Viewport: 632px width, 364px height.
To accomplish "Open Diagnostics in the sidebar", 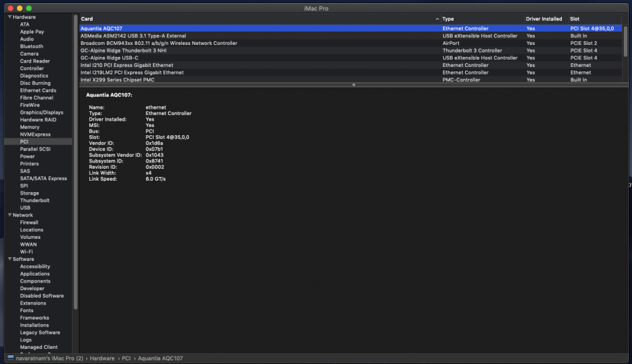I will pyautogui.click(x=34, y=76).
